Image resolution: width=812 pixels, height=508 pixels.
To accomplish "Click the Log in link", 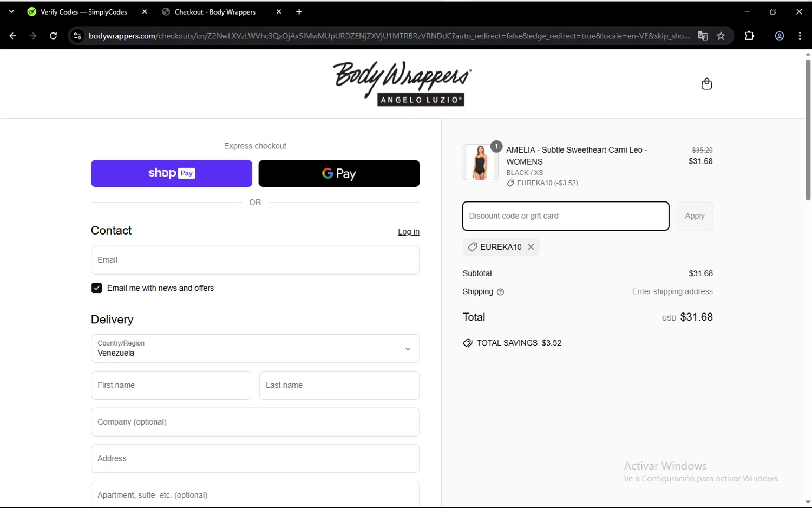I will coord(409,232).
